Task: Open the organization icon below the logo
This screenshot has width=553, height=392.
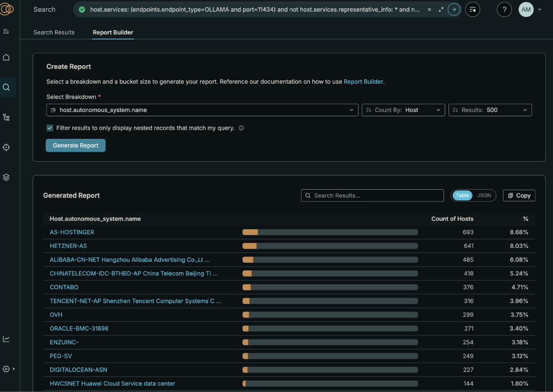Action: coord(6,31)
